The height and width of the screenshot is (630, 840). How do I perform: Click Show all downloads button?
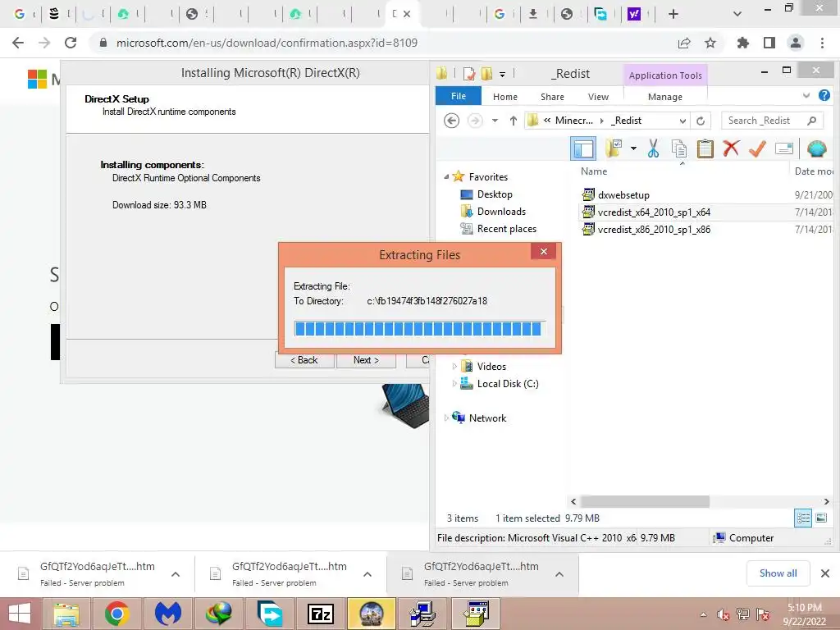pyautogui.click(x=778, y=573)
